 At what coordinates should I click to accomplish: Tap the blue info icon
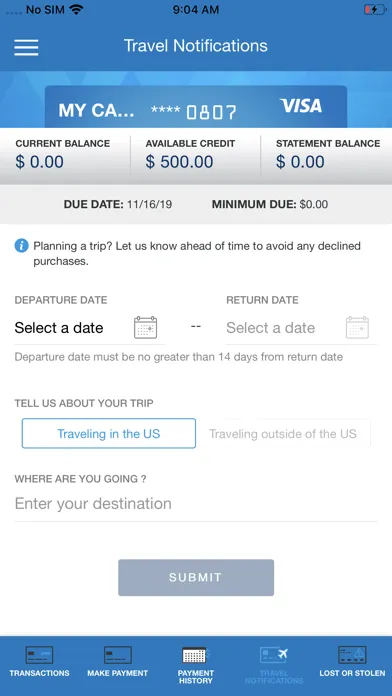[21, 245]
